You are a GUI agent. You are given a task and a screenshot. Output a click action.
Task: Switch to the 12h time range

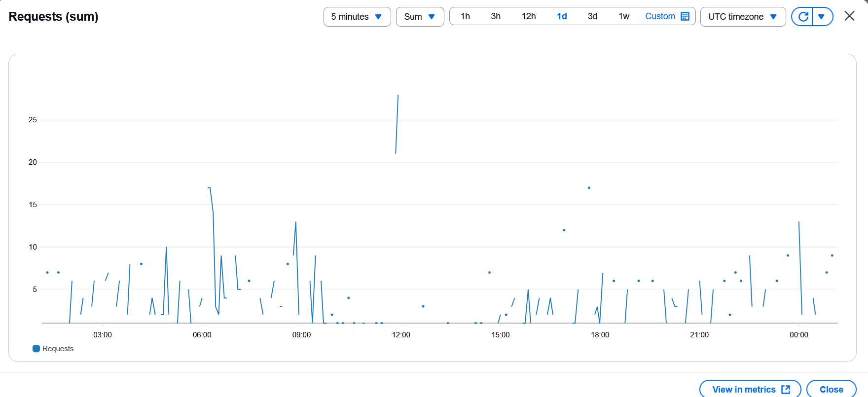coord(529,16)
